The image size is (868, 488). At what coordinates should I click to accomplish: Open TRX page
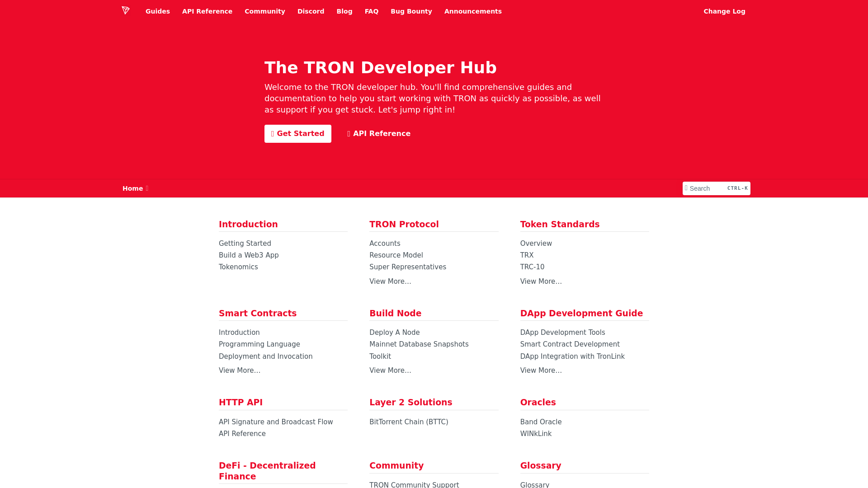pyautogui.click(x=527, y=255)
